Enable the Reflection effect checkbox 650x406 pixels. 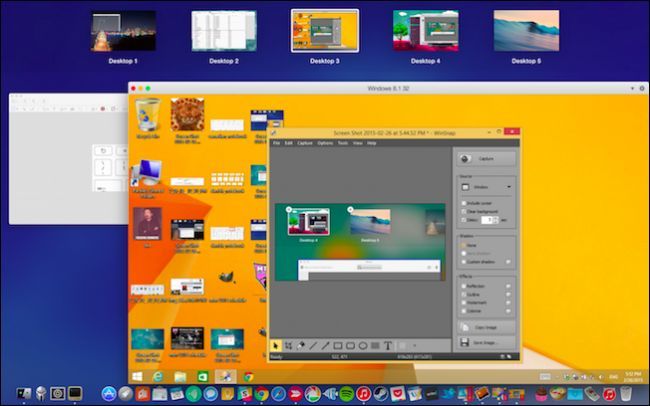tap(464, 286)
